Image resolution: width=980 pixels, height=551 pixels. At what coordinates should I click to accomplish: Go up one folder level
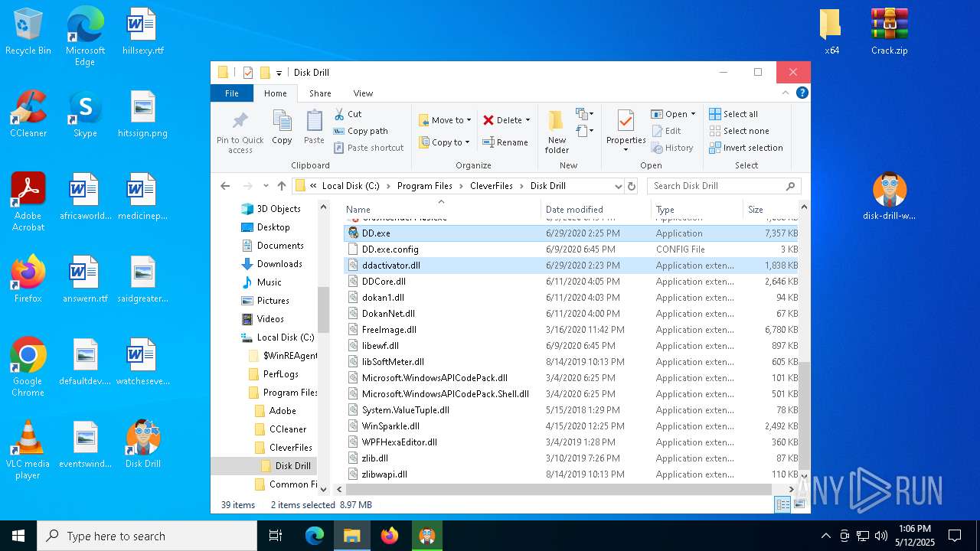coord(282,186)
